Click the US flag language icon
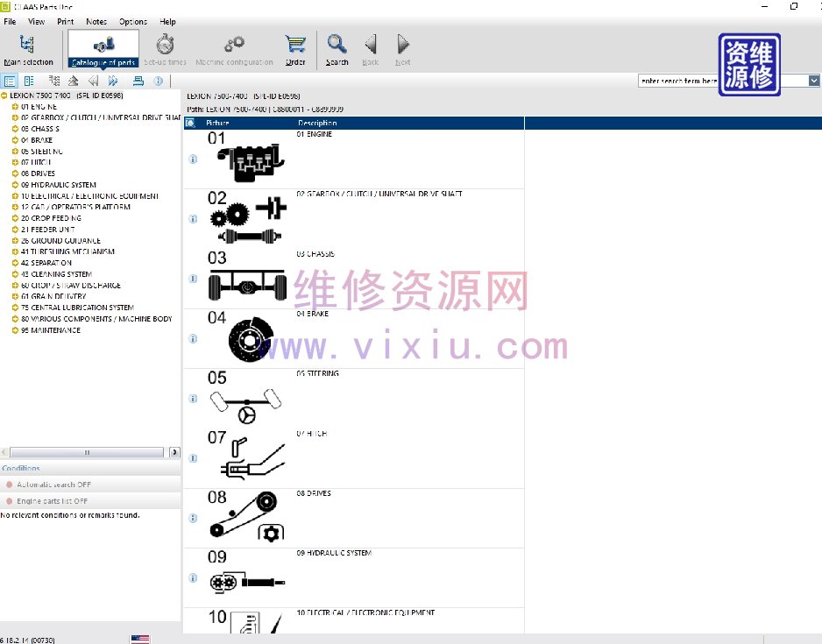This screenshot has height=644, width=822. pyautogui.click(x=140, y=639)
